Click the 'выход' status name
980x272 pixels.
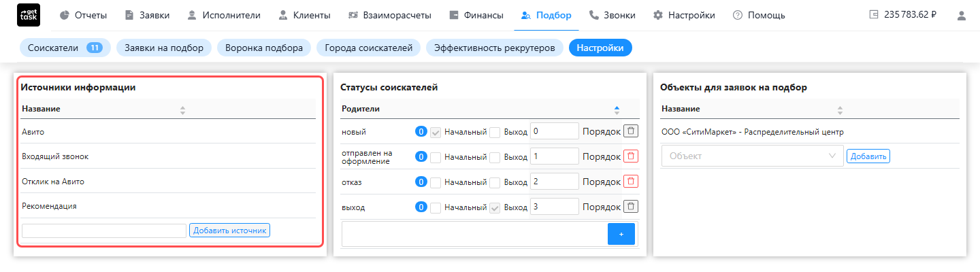coord(353,207)
